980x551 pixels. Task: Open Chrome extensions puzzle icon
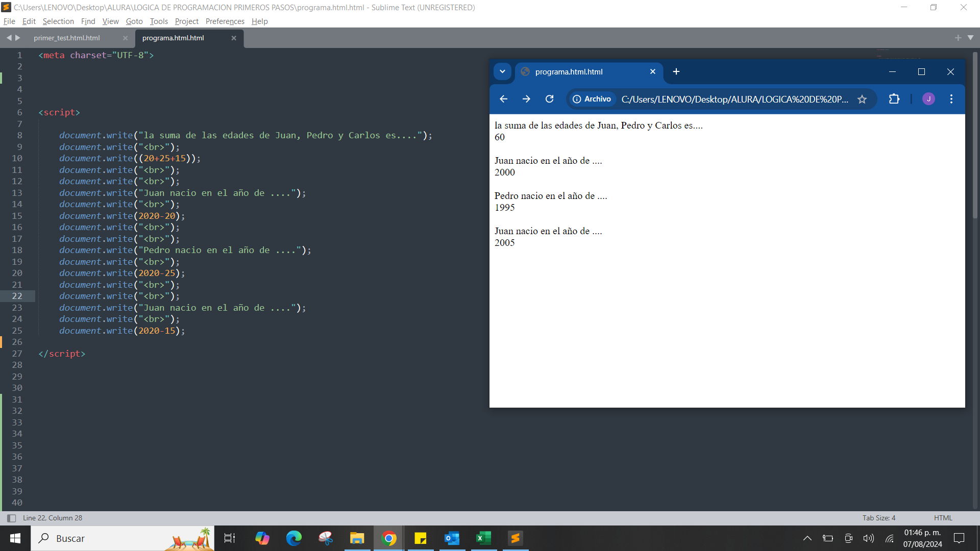click(894, 99)
